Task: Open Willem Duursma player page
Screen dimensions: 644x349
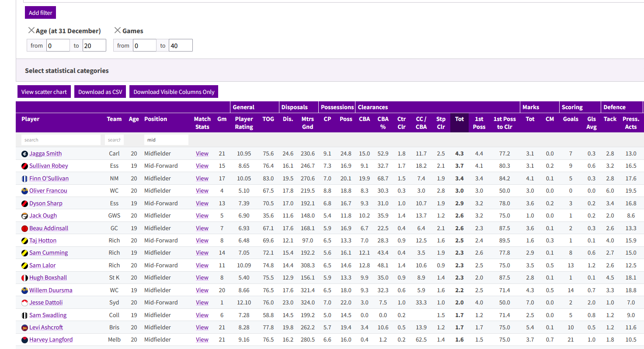Action: [x=51, y=290]
